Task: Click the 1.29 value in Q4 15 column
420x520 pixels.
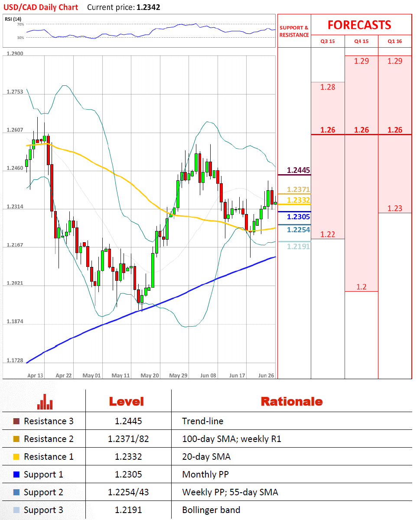Action: click(x=361, y=61)
